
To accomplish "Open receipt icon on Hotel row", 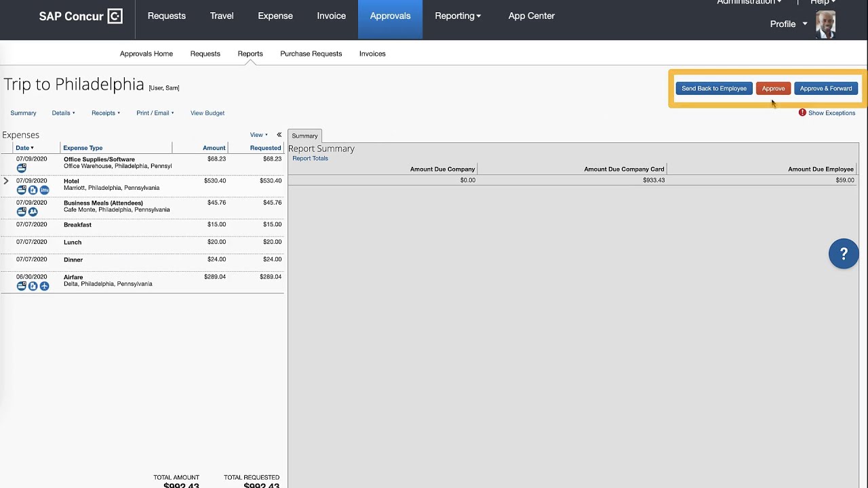I will pos(33,190).
